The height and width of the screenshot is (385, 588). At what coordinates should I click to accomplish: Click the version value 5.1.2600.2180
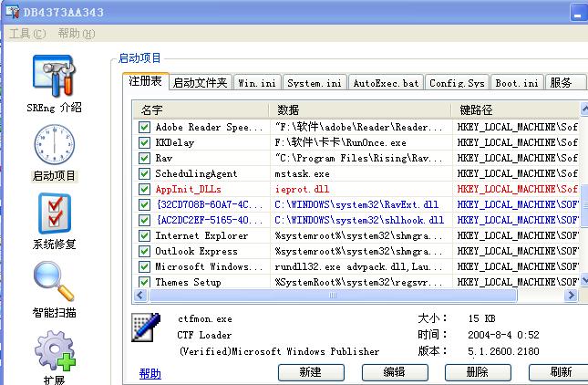(x=503, y=351)
